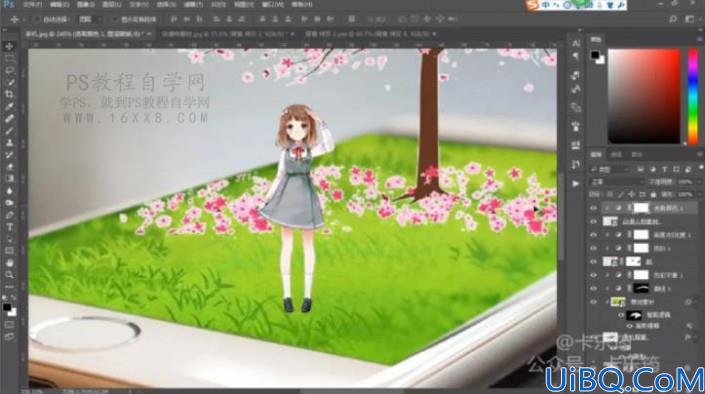Select the Lasso tool

click(9, 71)
